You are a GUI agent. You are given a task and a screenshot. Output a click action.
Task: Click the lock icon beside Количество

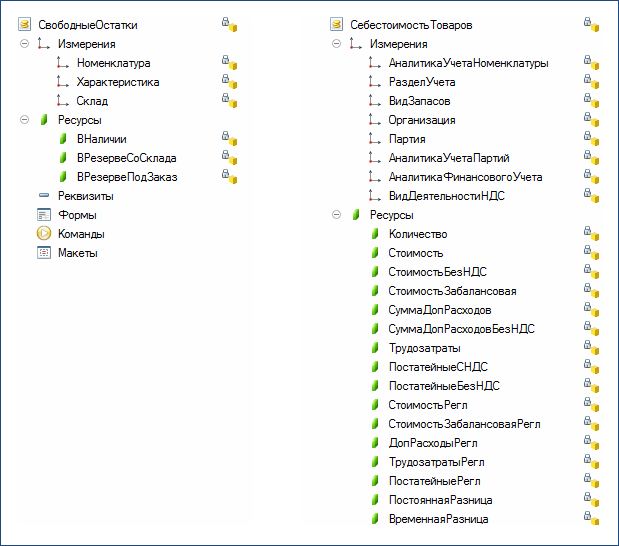coord(591,234)
